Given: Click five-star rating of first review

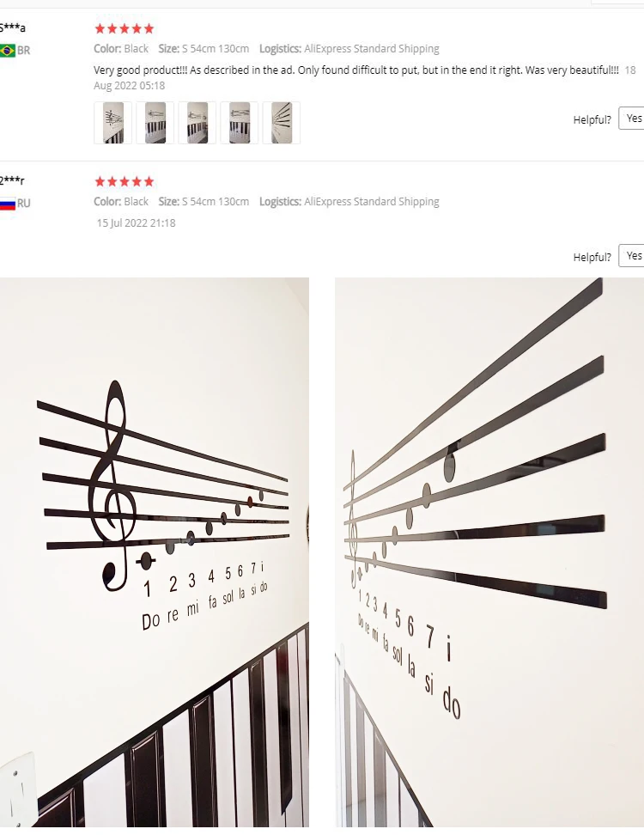Looking at the screenshot, I should click(x=124, y=28).
